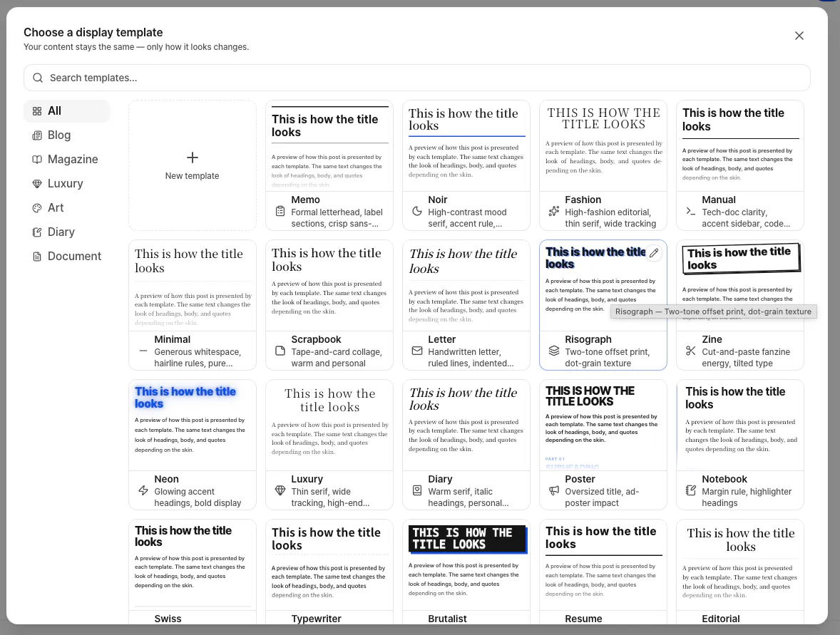840x635 pixels.
Task: Click the Zine scissors icon
Action: (x=691, y=351)
